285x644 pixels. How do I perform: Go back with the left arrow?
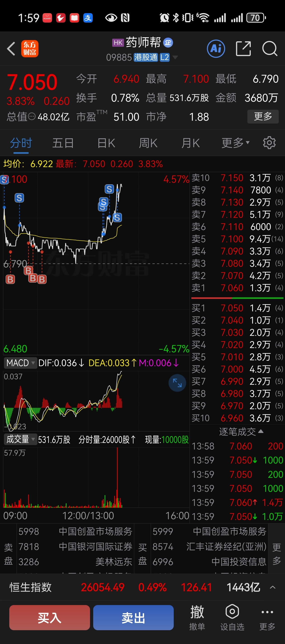pos(11,48)
